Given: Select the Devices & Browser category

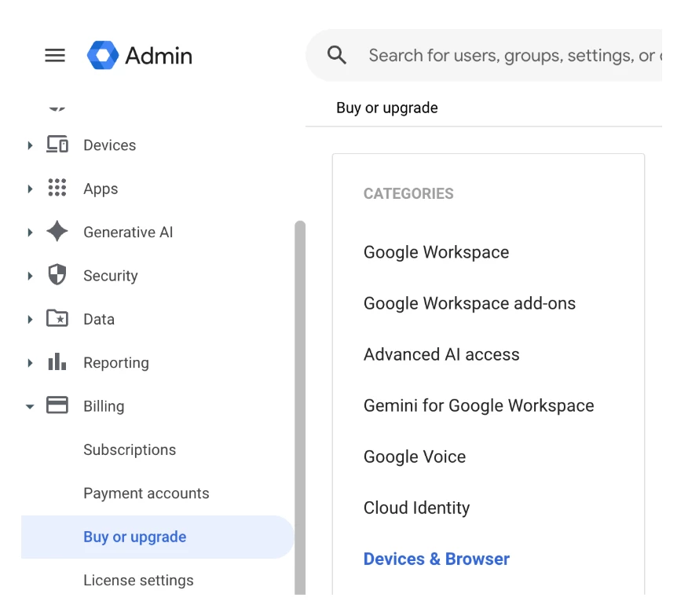Looking at the screenshot, I should 437,559.
